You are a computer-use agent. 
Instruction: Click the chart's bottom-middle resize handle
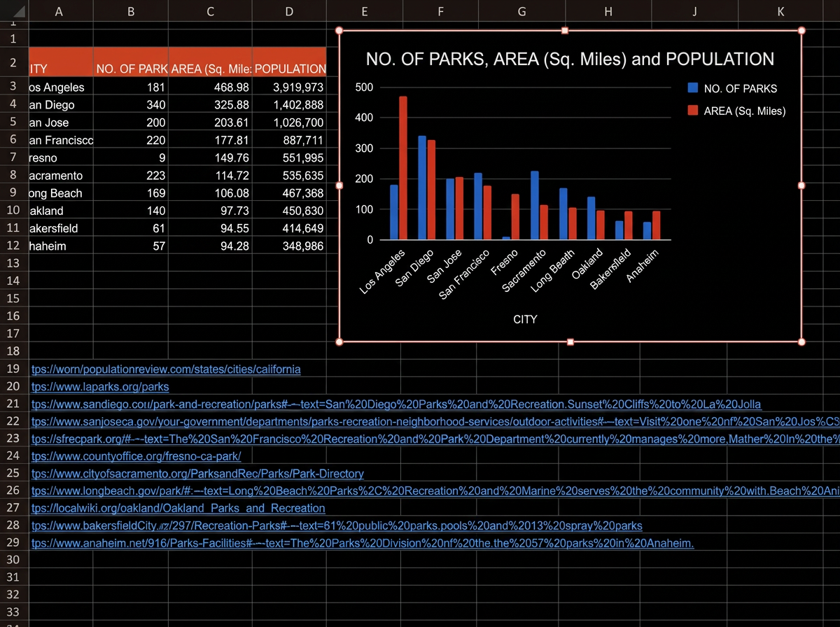coord(570,341)
